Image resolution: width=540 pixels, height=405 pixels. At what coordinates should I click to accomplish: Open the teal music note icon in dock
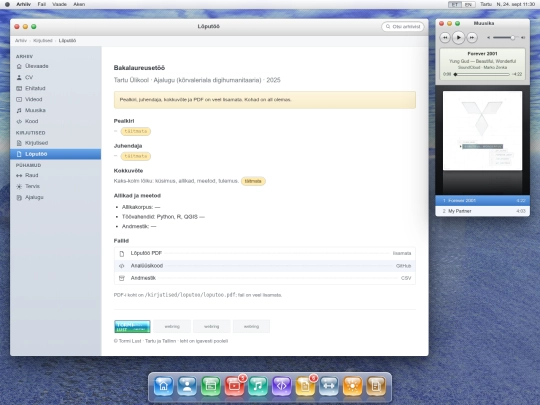click(x=258, y=386)
